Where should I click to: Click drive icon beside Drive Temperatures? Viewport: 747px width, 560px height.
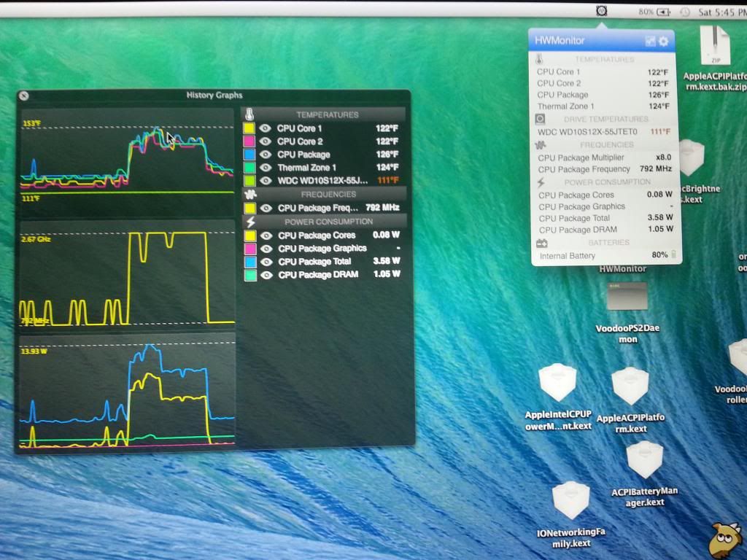pos(540,119)
